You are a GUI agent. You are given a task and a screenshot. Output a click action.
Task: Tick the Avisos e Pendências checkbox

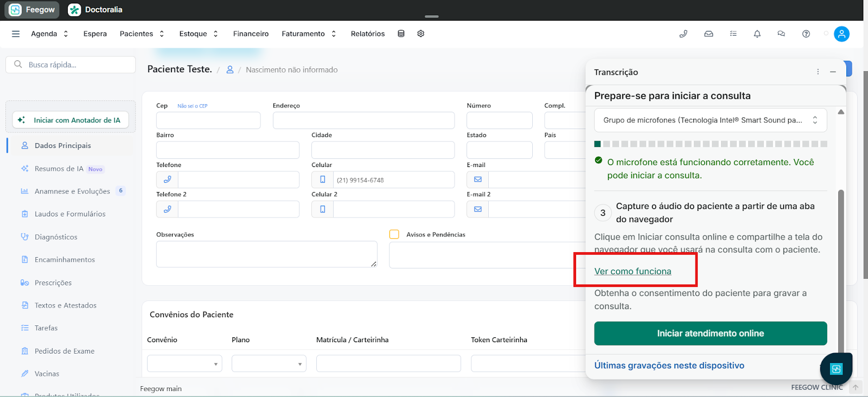pyautogui.click(x=394, y=234)
